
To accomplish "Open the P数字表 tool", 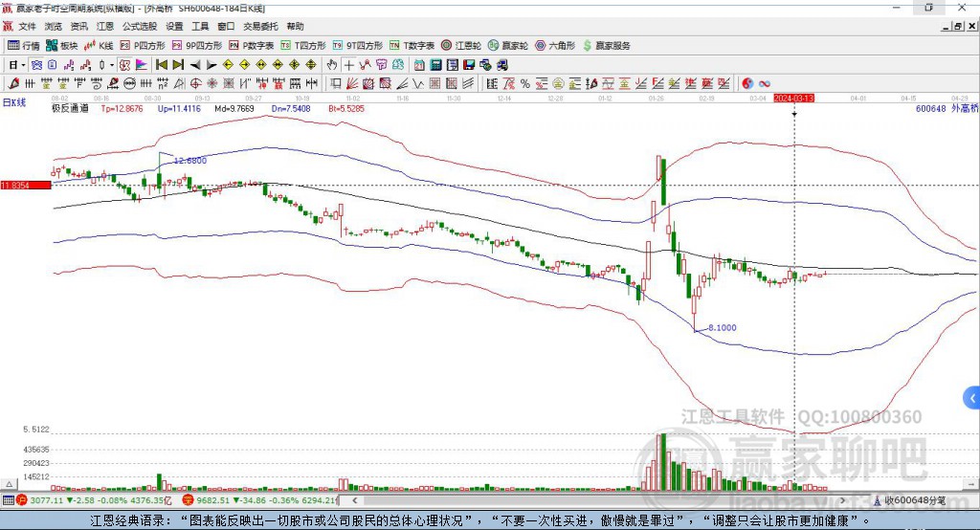I will pyautogui.click(x=252, y=46).
